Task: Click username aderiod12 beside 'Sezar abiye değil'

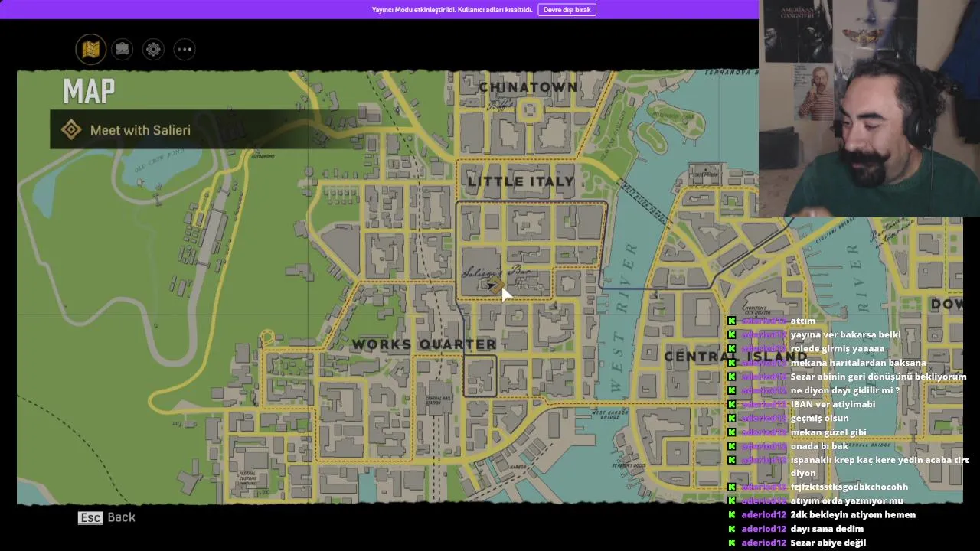Action: tap(763, 543)
